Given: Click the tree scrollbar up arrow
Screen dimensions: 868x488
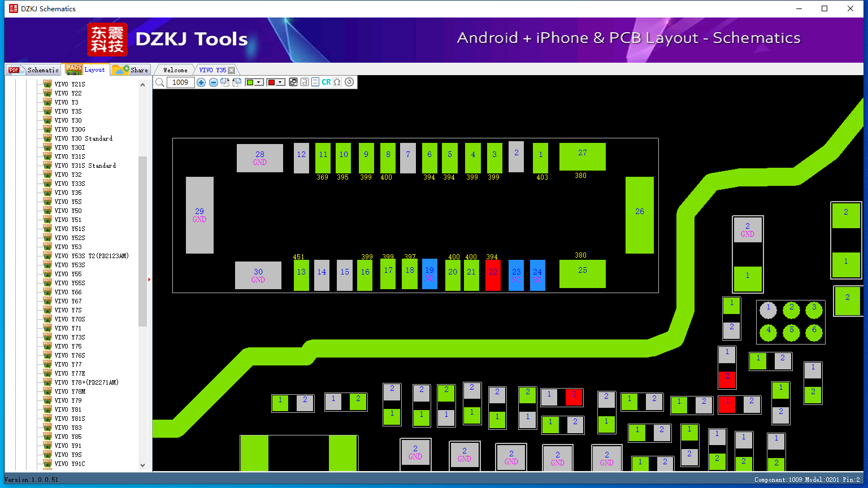Looking at the screenshot, I should coord(142,85).
